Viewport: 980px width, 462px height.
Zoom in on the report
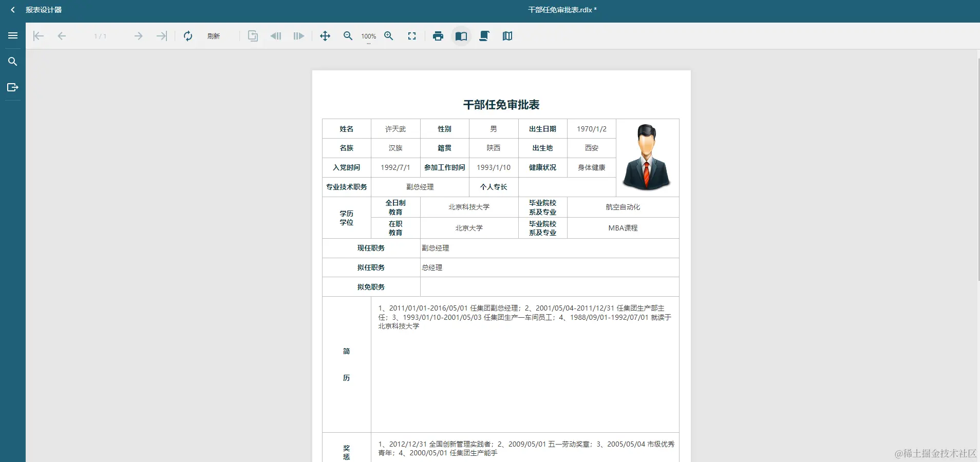(389, 36)
